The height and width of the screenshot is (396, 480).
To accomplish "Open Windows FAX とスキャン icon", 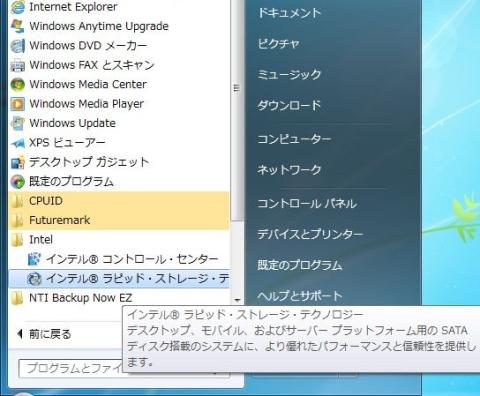I will pos(18,65).
